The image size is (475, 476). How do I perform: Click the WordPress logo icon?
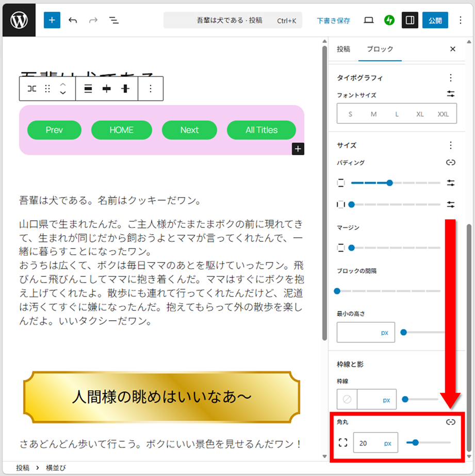tap(19, 20)
